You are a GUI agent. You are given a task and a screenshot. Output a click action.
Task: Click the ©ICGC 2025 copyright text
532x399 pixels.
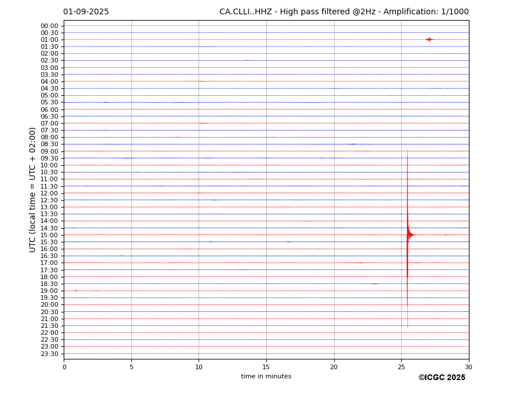[442, 378]
